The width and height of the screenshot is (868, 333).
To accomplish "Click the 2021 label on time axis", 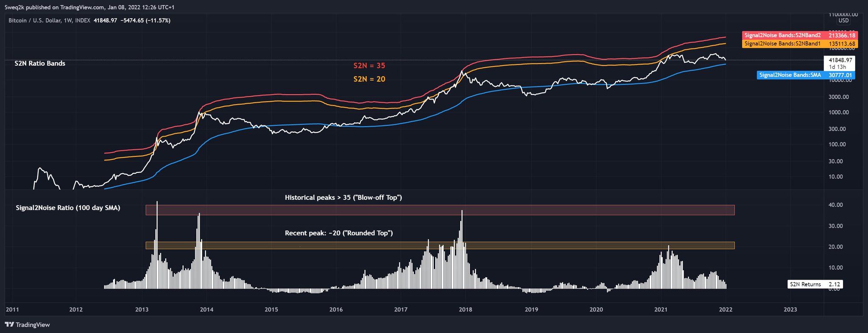I will click(x=661, y=310).
